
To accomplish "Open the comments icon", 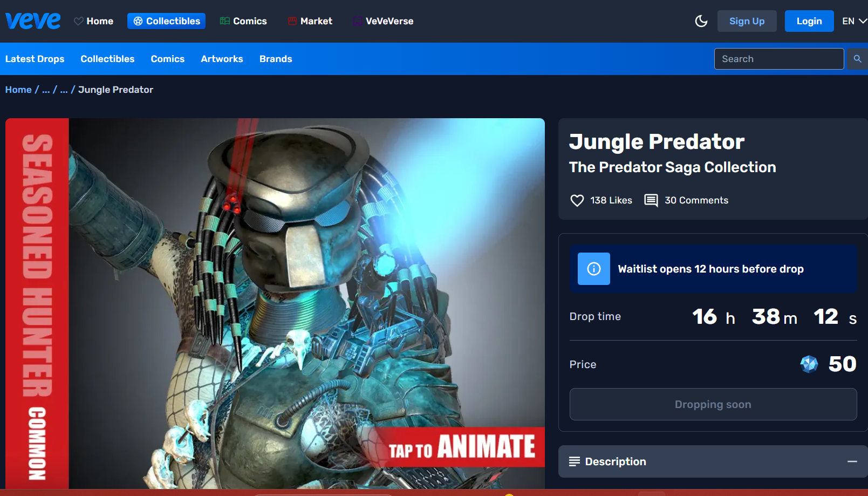I will coord(651,201).
